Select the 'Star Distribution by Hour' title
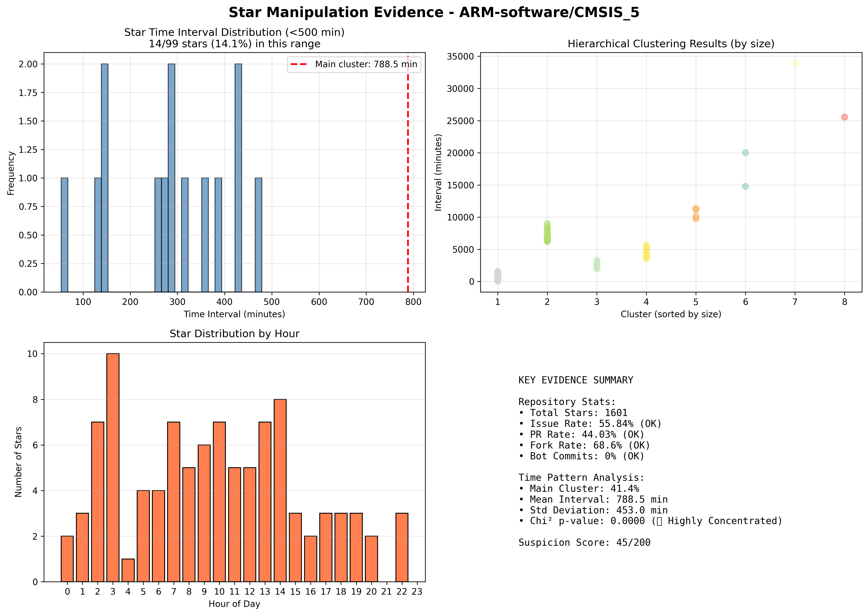Viewport: 868px width, 615px height. coord(234,334)
